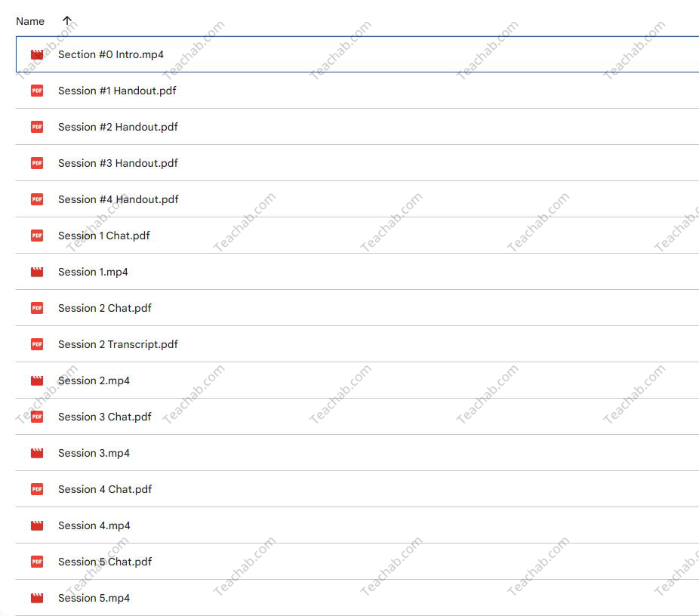Select the file Session #4 Handout.pdf
The height and width of the screenshot is (616, 699).
click(358, 199)
